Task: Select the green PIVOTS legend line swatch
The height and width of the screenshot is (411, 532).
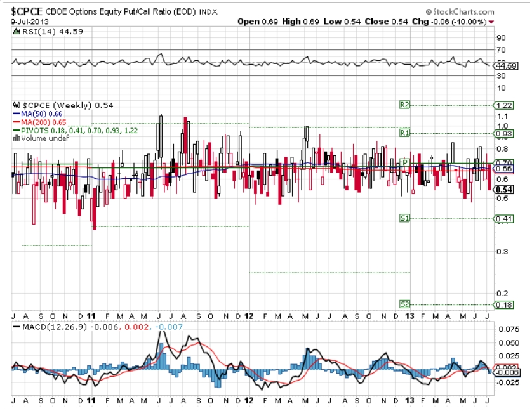Action: click(17, 131)
